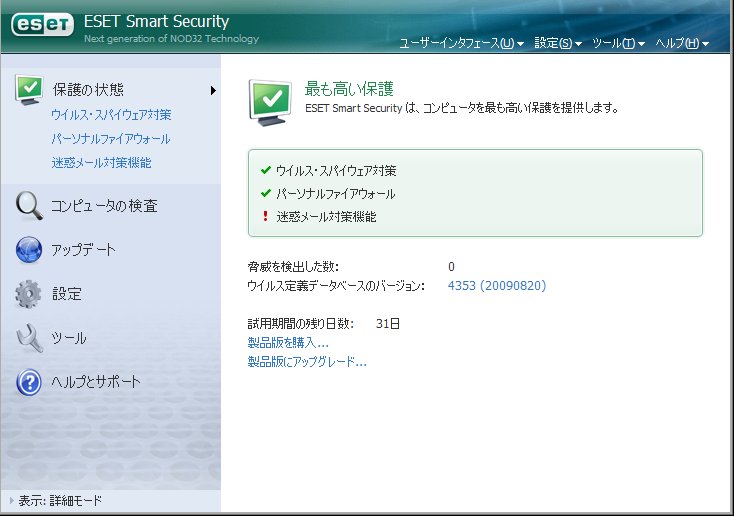Open the ユーザーインタフェース(U) menu
Image resolution: width=734 pixels, height=516 pixels.
point(456,43)
